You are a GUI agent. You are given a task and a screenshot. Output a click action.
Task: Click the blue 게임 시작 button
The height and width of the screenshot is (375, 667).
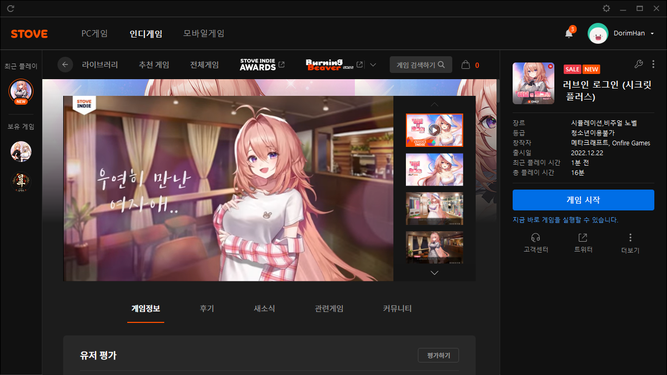coord(583,200)
